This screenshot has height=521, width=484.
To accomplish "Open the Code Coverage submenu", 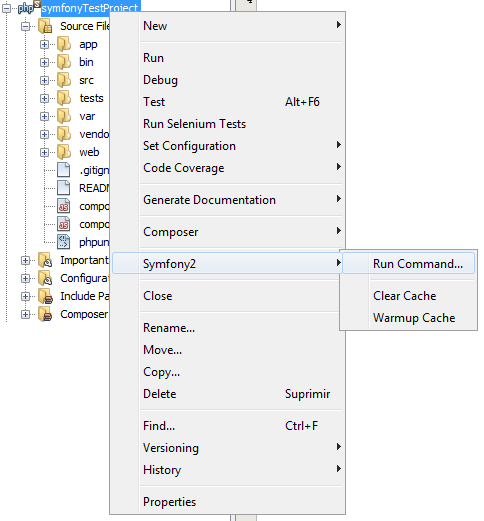I will click(227, 168).
